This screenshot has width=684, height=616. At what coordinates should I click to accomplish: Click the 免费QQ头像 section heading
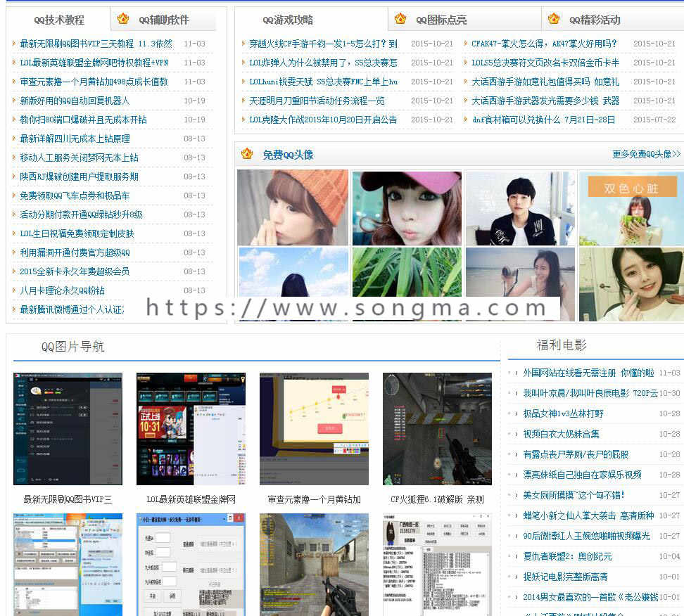coord(288,155)
